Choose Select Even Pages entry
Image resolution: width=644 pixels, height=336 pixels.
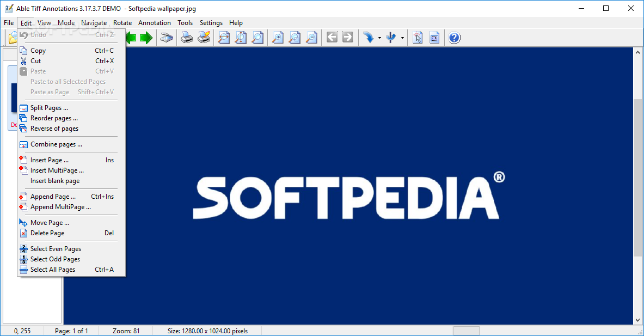click(71, 249)
